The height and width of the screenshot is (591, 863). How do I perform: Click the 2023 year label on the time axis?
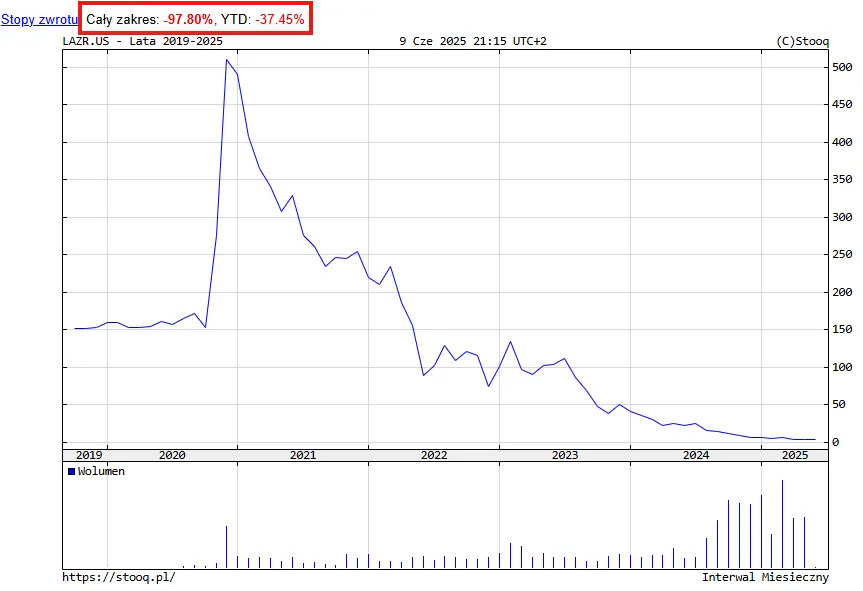(x=565, y=455)
